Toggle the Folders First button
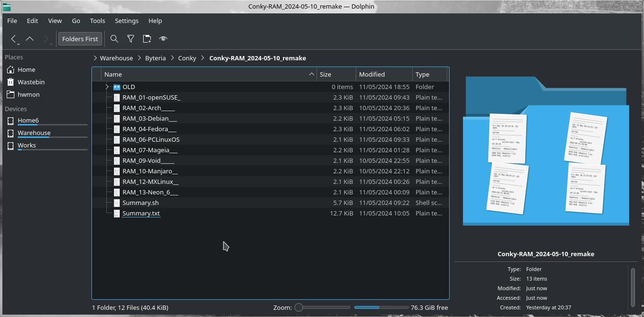Viewport: 644px width, 317px height. (x=80, y=39)
